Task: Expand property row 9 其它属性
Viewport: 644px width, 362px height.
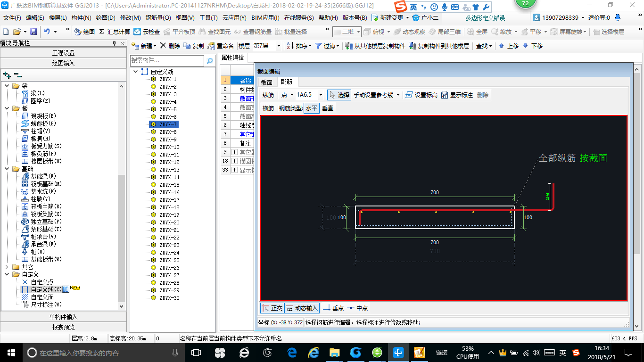Action: tap(234, 152)
